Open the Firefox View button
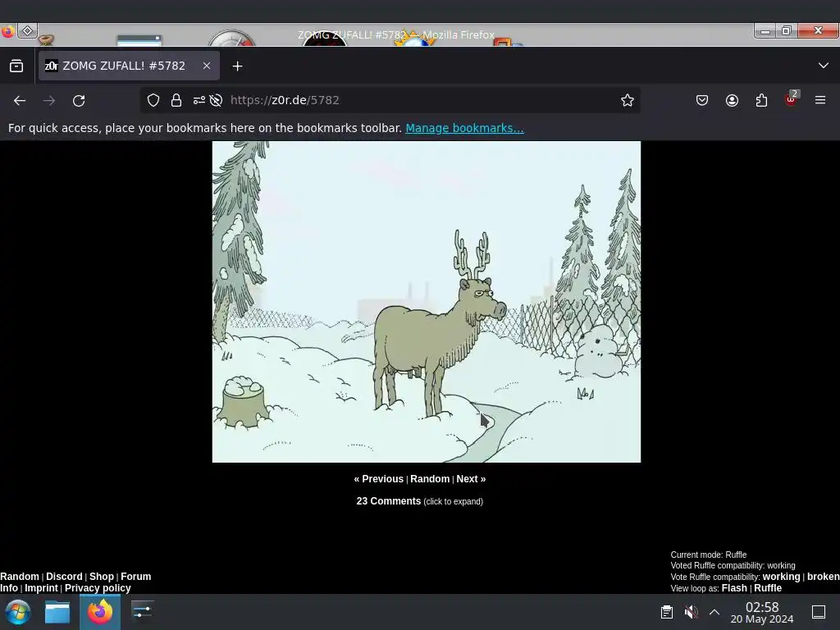This screenshot has width=840, height=630. [16, 66]
